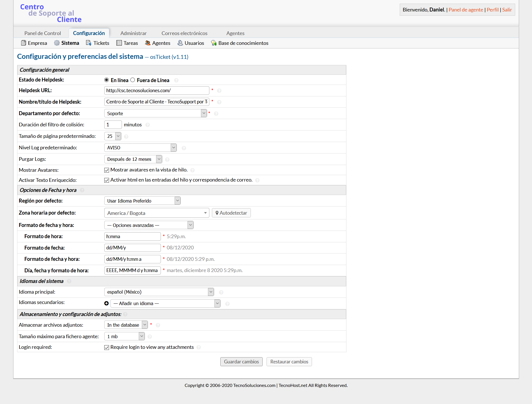Go to the Panel de Control tab
This screenshot has width=532, height=404.
(x=43, y=33)
